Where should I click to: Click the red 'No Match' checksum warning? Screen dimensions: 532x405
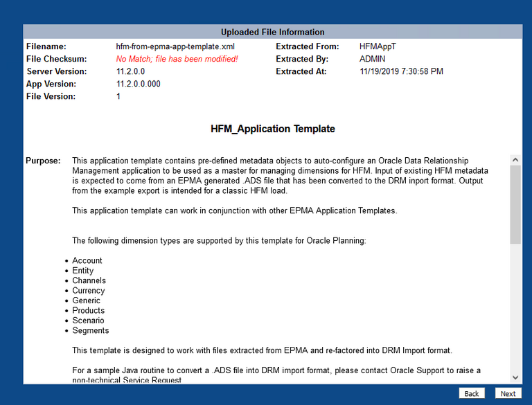click(x=177, y=59)
